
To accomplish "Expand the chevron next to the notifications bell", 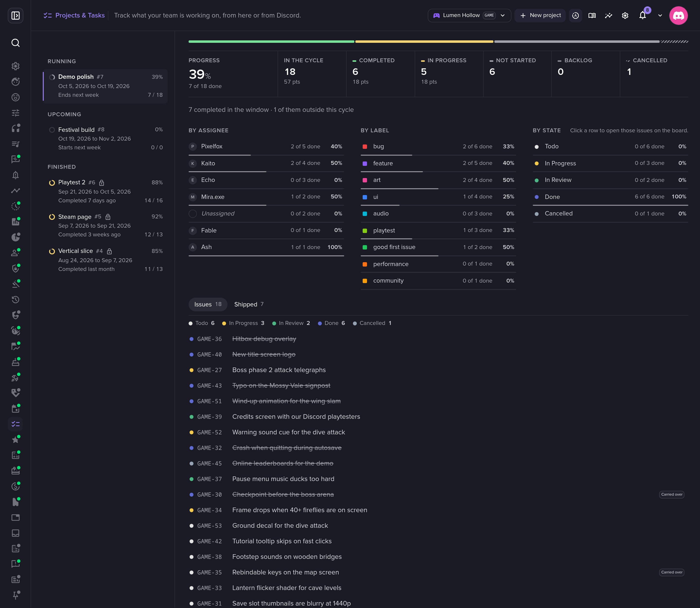I will point(660,16).
